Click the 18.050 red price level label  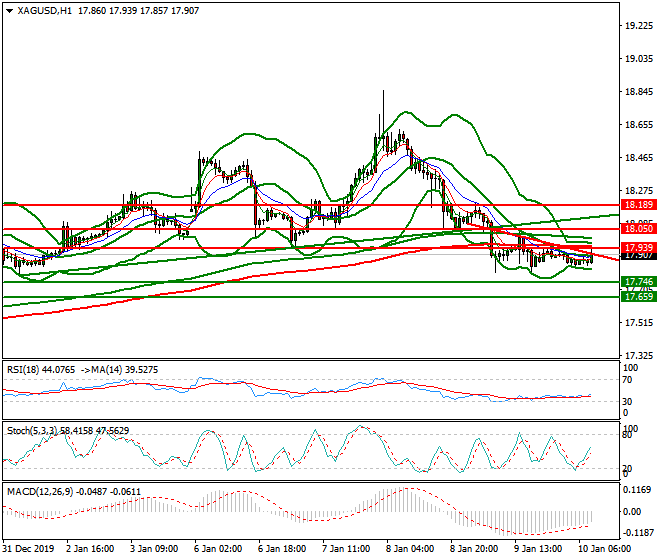click(x=639, y=229)
